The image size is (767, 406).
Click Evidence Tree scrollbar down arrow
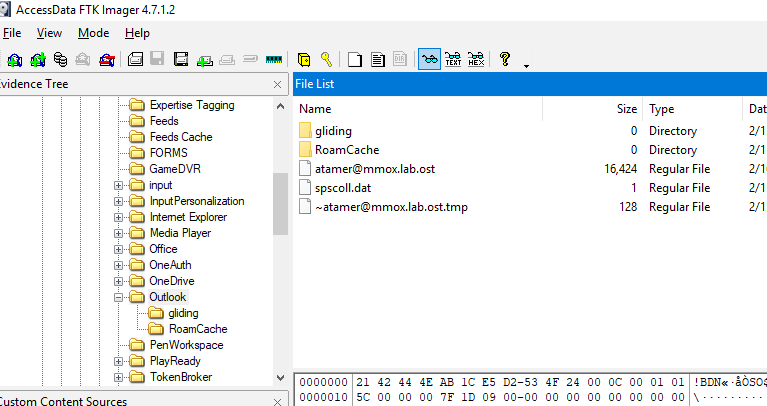[x=280, y=378]
